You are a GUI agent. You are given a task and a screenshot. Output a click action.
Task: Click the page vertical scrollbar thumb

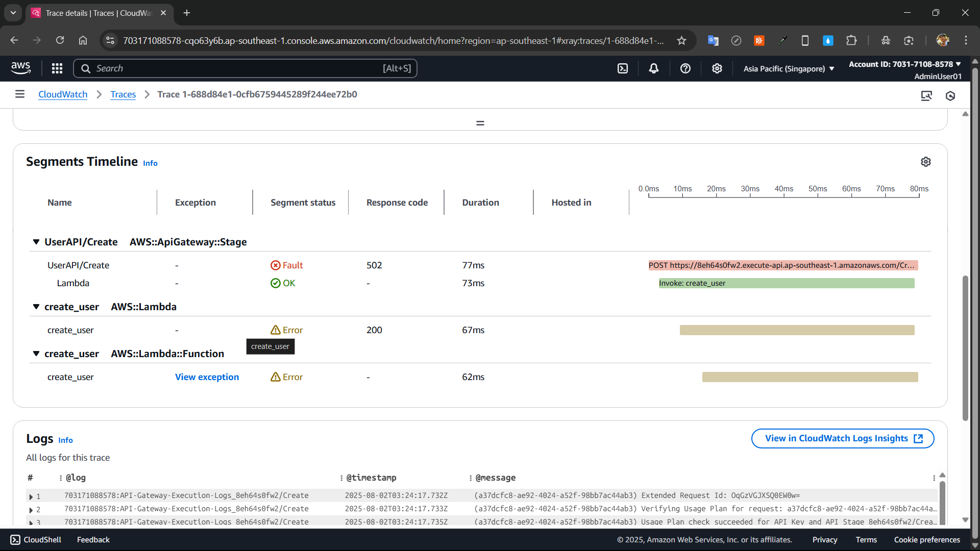tap(965, 348)
